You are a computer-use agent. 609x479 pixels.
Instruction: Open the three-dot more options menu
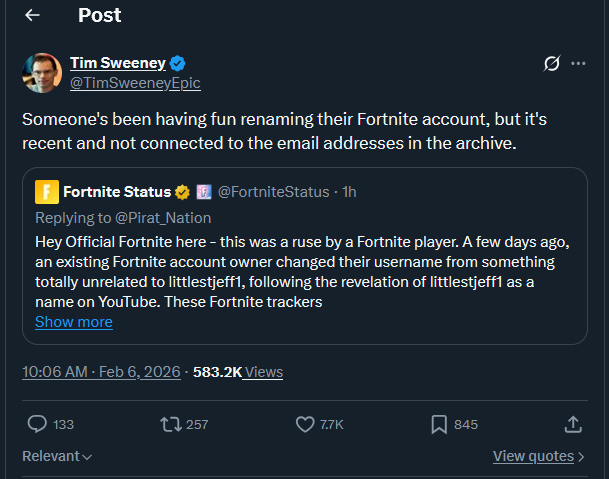[x=578, y=64]
